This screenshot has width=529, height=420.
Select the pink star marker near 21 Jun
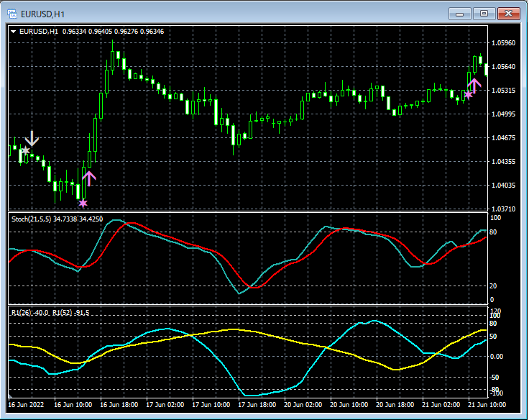click(x=469, y=94)
